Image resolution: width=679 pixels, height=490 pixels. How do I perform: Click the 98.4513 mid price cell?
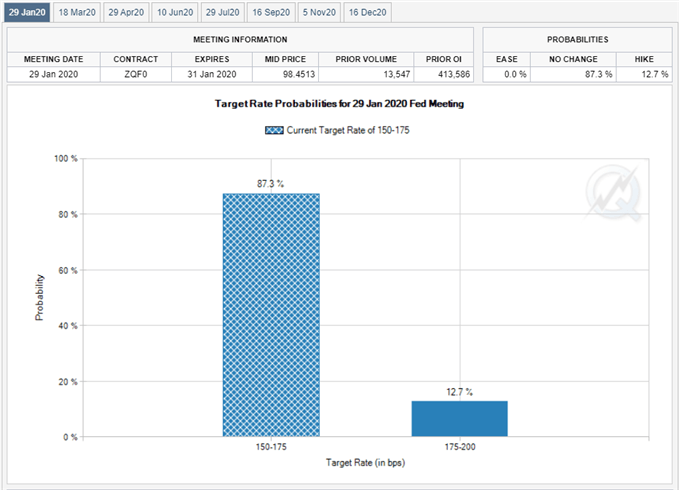click(x=285, y=74)
